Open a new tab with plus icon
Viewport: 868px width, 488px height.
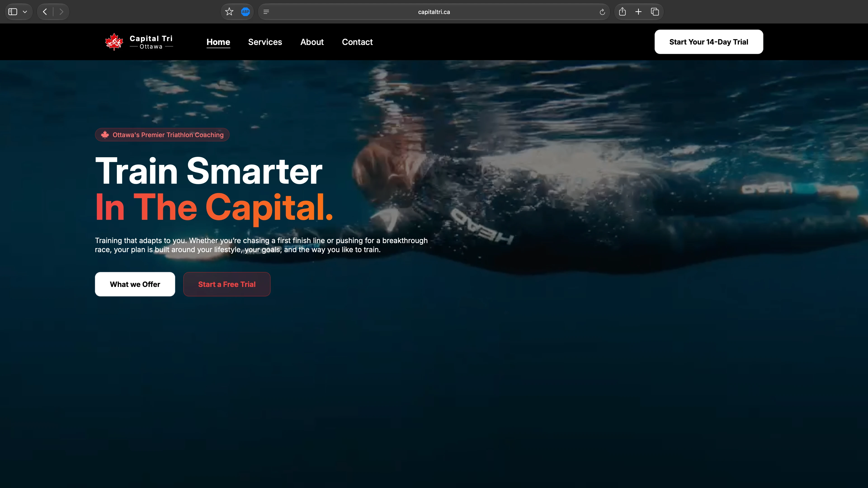(638, 12)
